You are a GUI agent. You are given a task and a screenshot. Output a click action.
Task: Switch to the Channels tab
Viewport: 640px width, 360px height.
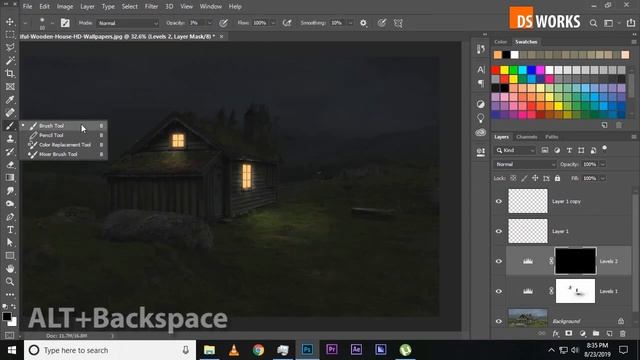tap(527, 137)
